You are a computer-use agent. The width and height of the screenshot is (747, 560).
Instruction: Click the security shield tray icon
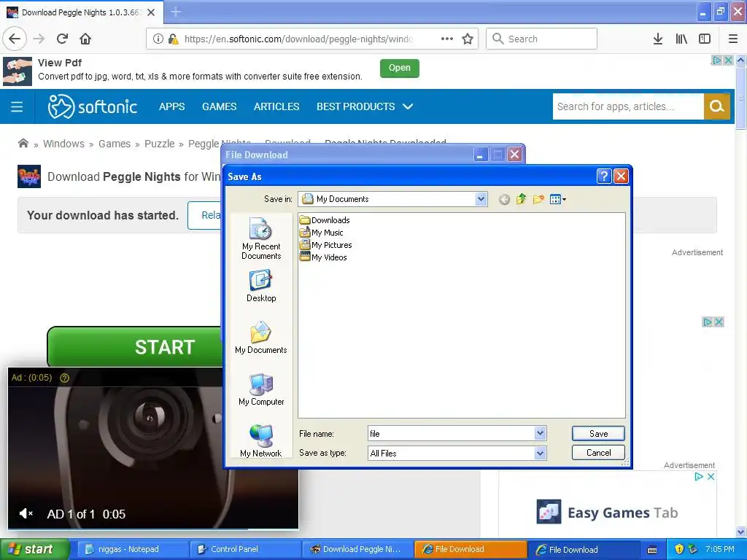coord(679,550)
